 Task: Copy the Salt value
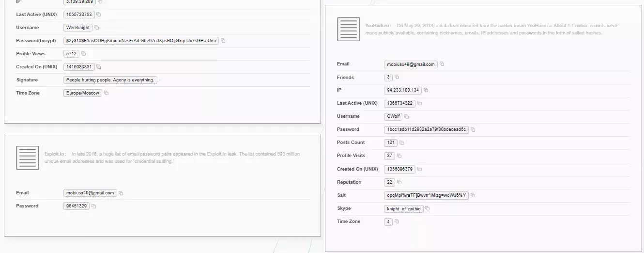click(473, 195)
